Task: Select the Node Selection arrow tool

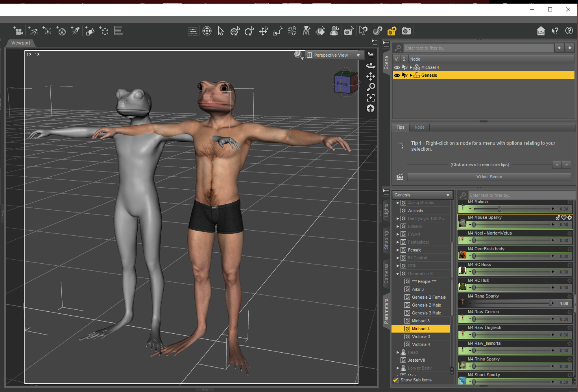Action: coord(221,31)
